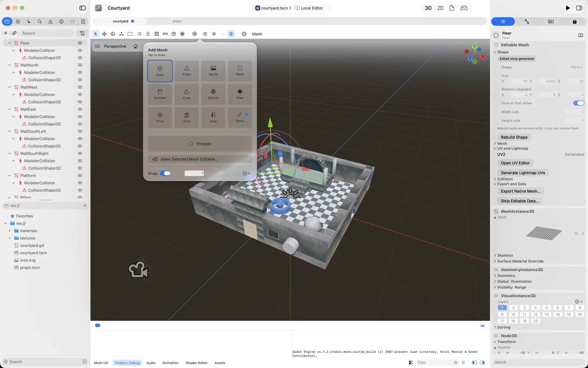Viewport: 588px width, 368px height.
Task: Run the project with play button
Action: tap(568, 8)
